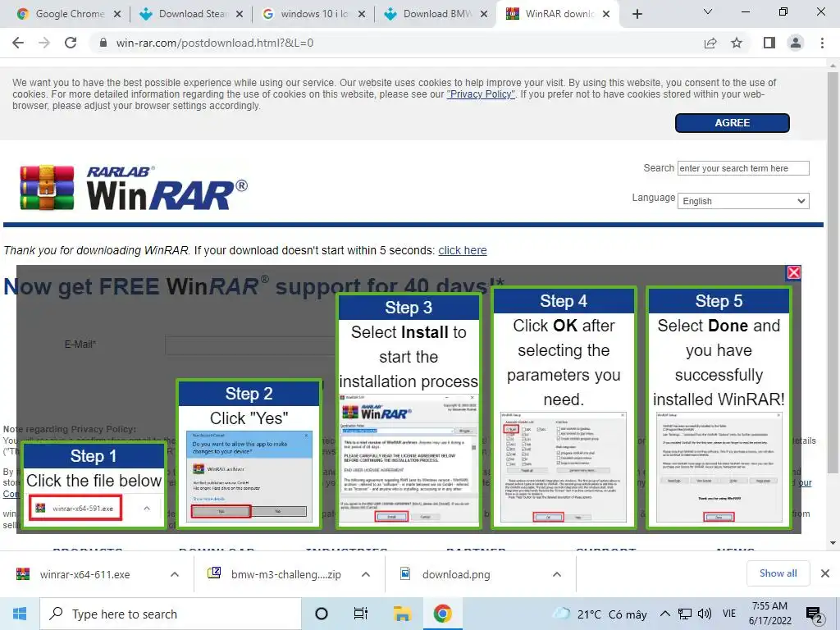The width and height of the screenshot is (840, 630).
Task: Open the Chrome side panel
Action: pos(769,43)
